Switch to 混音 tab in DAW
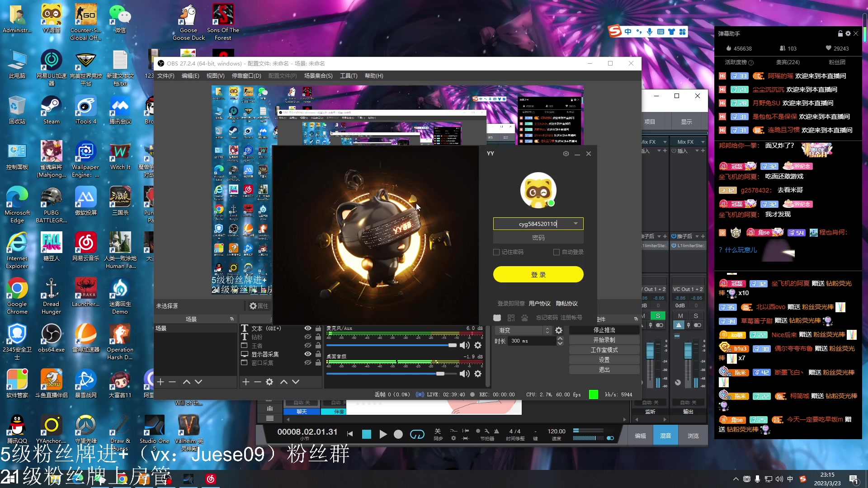Viewport: 868px width, 488px height. (x=665, y=436)
